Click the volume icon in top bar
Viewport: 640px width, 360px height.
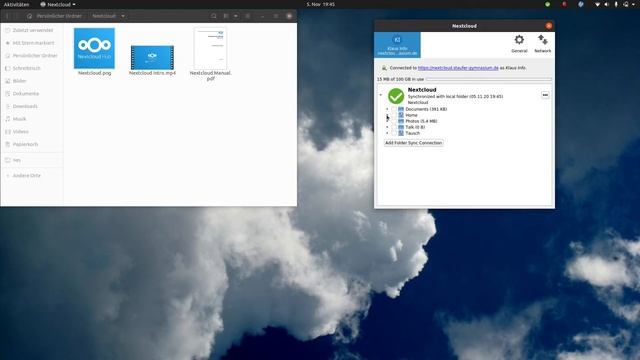[606, 4]
